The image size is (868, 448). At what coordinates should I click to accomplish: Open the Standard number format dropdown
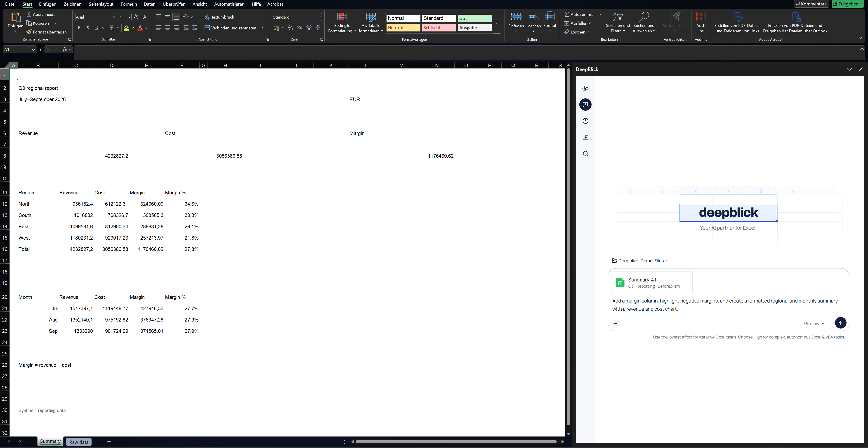coord(319,17)
